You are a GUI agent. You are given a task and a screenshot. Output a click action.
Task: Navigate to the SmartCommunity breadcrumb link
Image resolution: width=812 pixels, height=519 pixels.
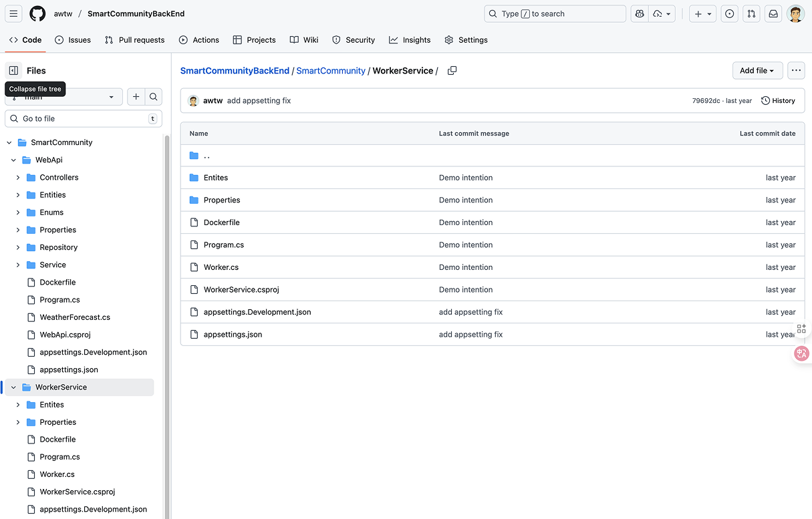pyautogui.click(x=331, y=70)
